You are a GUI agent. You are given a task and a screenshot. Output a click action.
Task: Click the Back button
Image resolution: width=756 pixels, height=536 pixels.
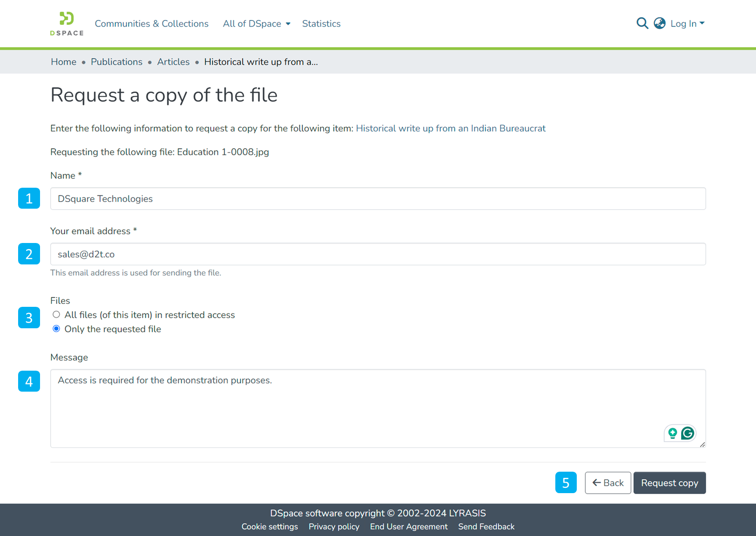click(608, 483)
